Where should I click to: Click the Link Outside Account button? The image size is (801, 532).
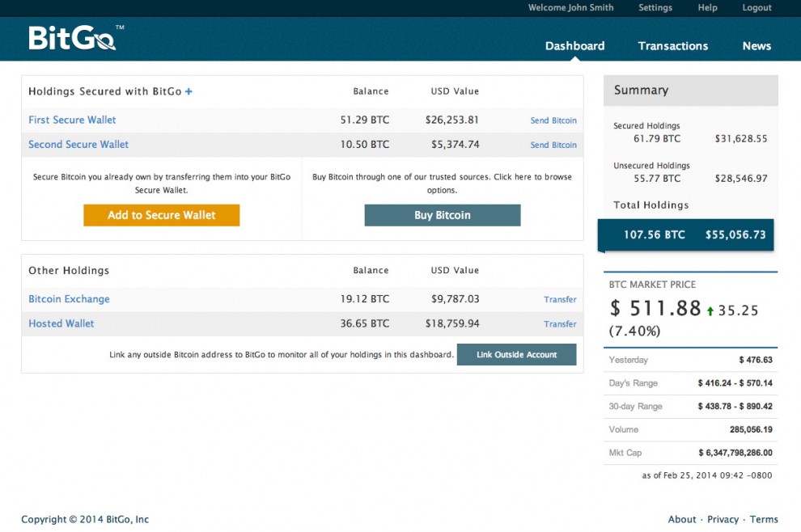point(516,354)
